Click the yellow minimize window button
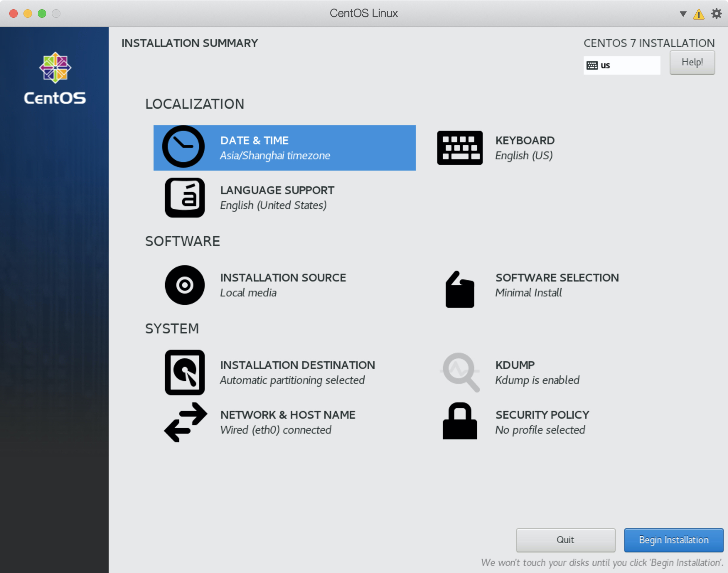Image resolution: width=728 pixels, height=573 pixels. coord(28,14)
